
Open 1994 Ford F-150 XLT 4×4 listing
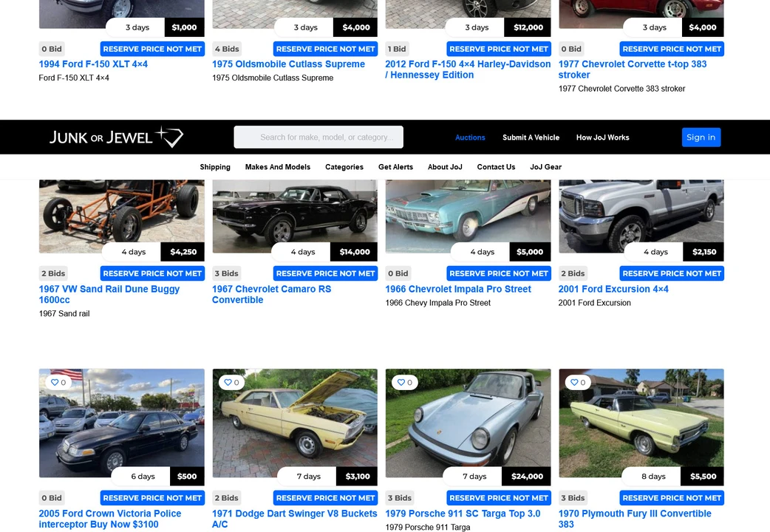click(93, 64)
